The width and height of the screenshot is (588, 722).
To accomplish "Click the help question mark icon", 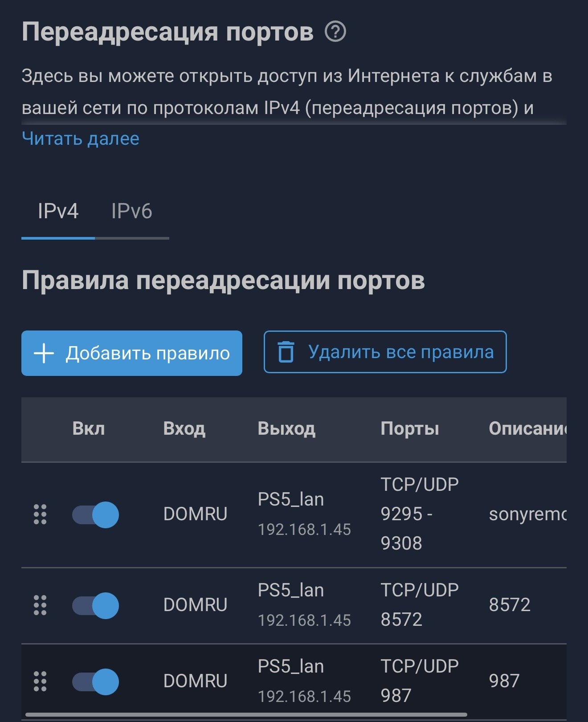I will [x=335, y=32].
